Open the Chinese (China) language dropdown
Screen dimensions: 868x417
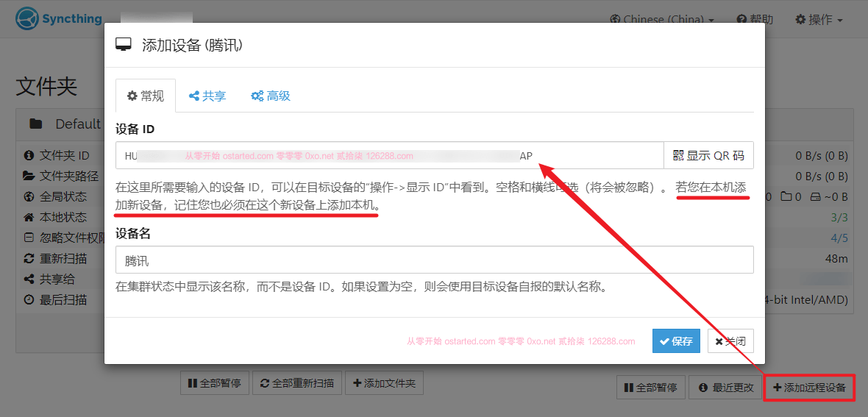(x=662, y=19)
